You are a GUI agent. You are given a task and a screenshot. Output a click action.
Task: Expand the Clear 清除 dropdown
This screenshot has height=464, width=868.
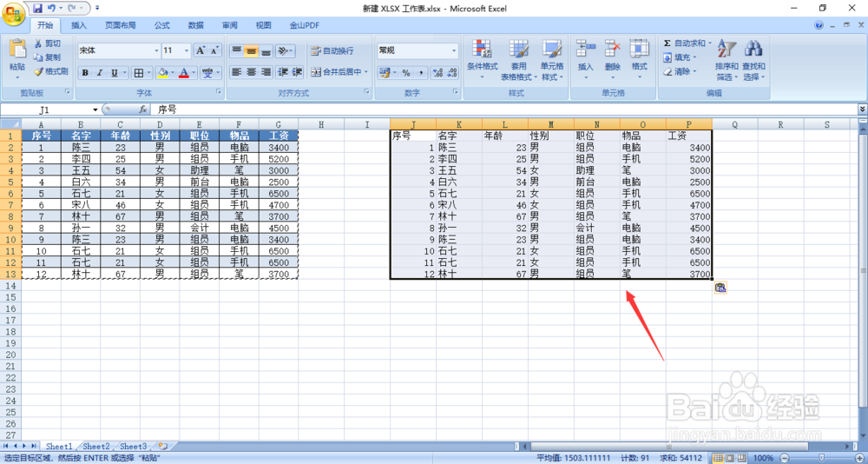coord(694,71)
